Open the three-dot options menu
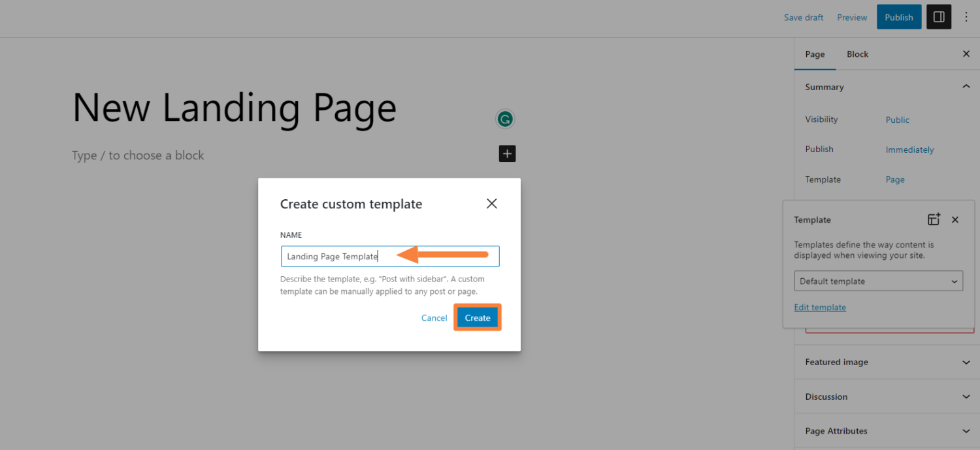 click(x=966, y=18)
